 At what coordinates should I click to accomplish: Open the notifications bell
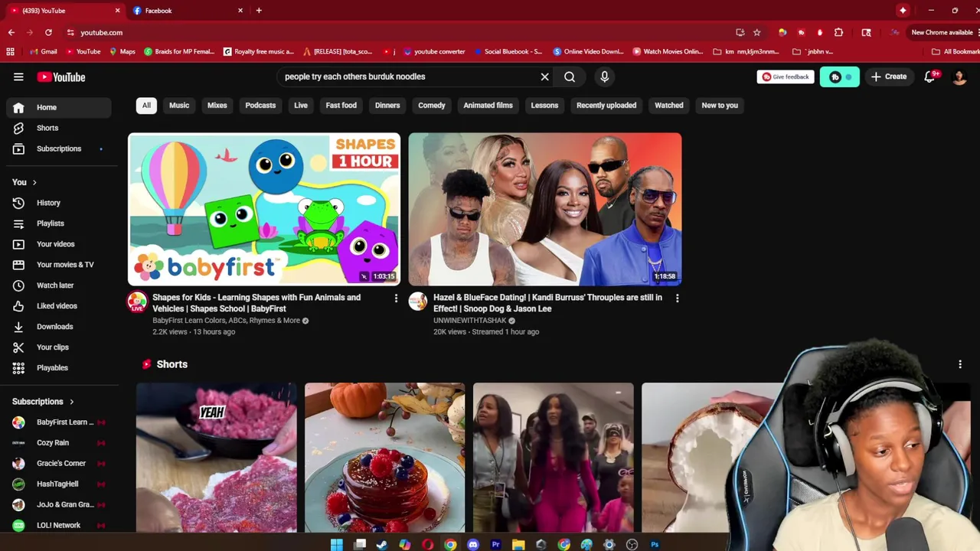coord(929,77)
